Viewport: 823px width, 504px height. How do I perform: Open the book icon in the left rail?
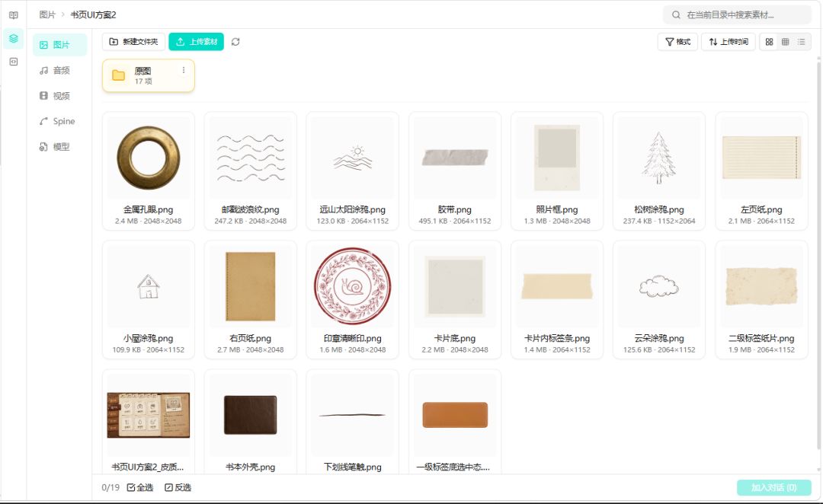click(x=14, y=15)
